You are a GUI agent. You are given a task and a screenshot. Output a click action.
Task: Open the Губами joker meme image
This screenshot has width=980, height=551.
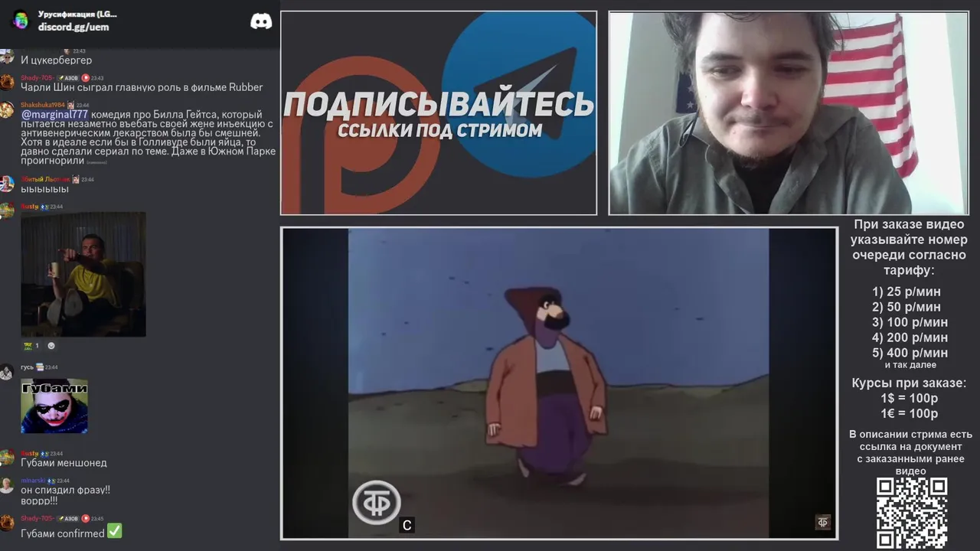coord(54,406)
